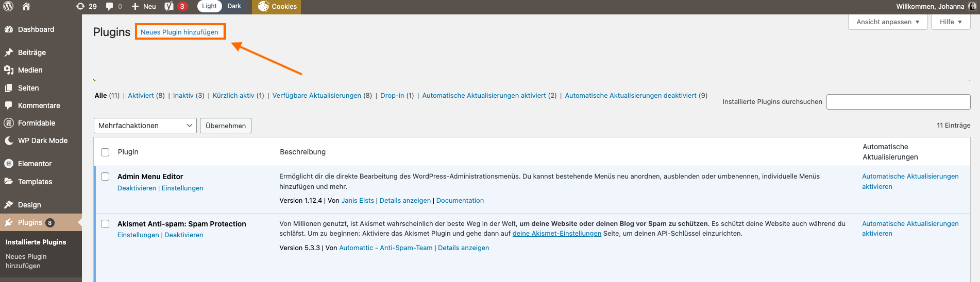Screen dimensions: 980x282
Task: Toggle the select-all Plugin header checkbox
Action: click(105, 152)
